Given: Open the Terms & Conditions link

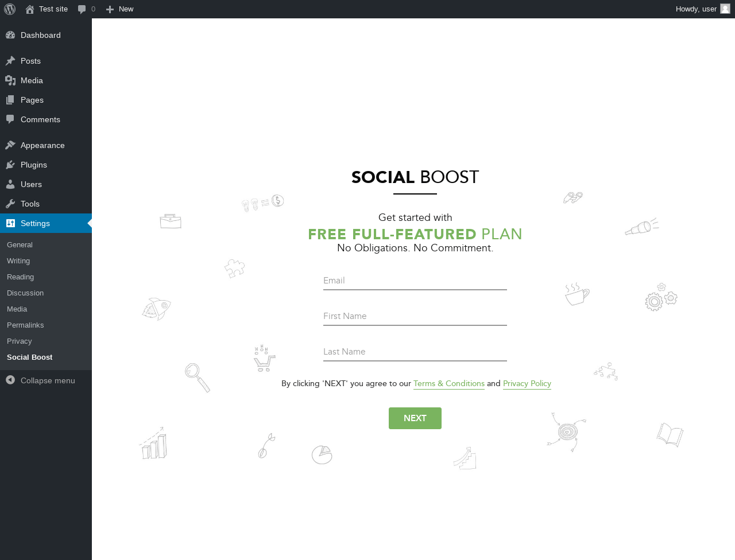Looking at the screenshot, I should coord(449,383).
